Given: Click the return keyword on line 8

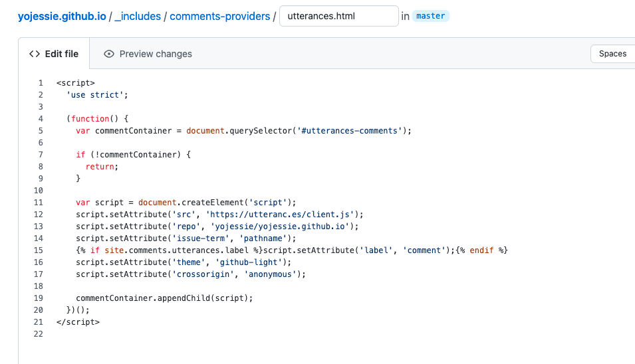Looking at the screenshot, I should [100, 167].
